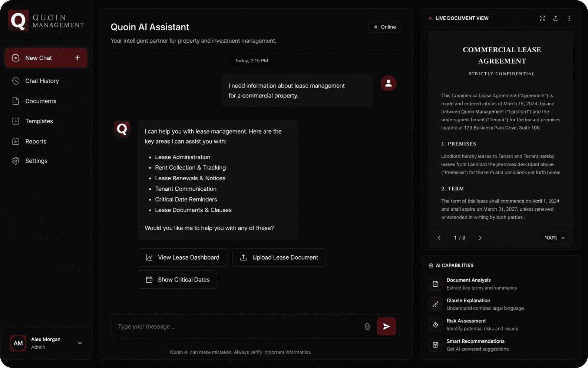Go to the next document page
Viewport: 588px width, 368px height.
pos(480,238)
